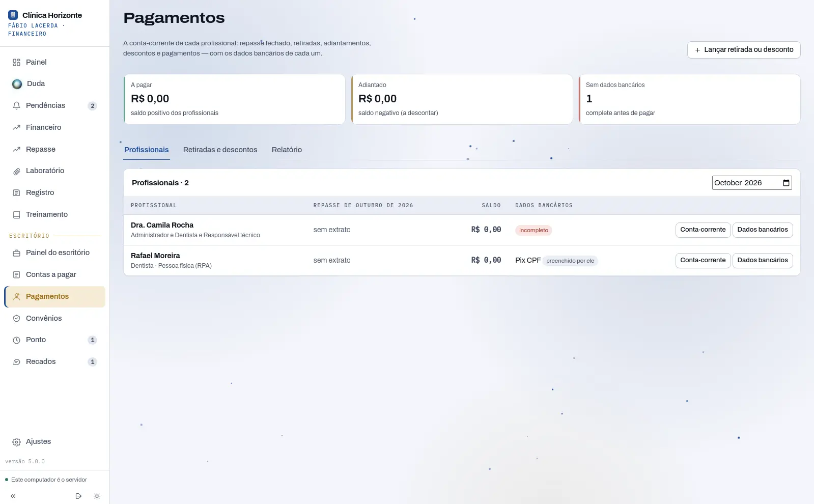Click the Repasse trend icon

point(16,149)
